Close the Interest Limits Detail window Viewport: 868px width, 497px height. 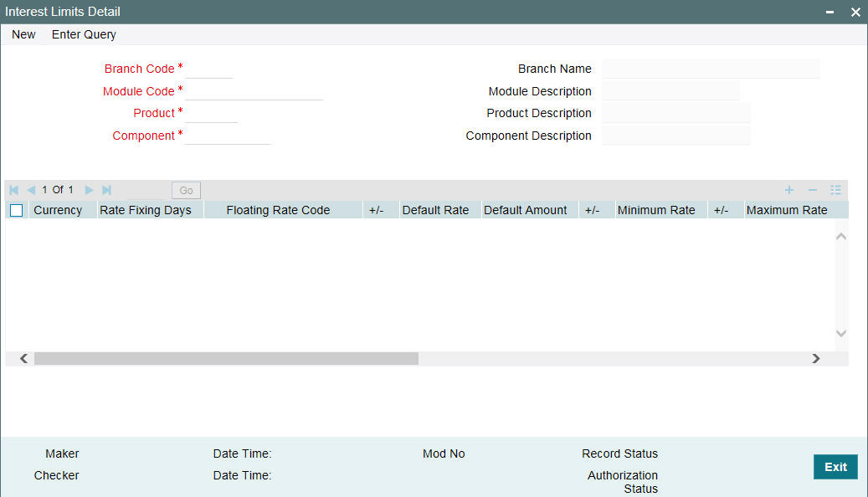[855, 12]
